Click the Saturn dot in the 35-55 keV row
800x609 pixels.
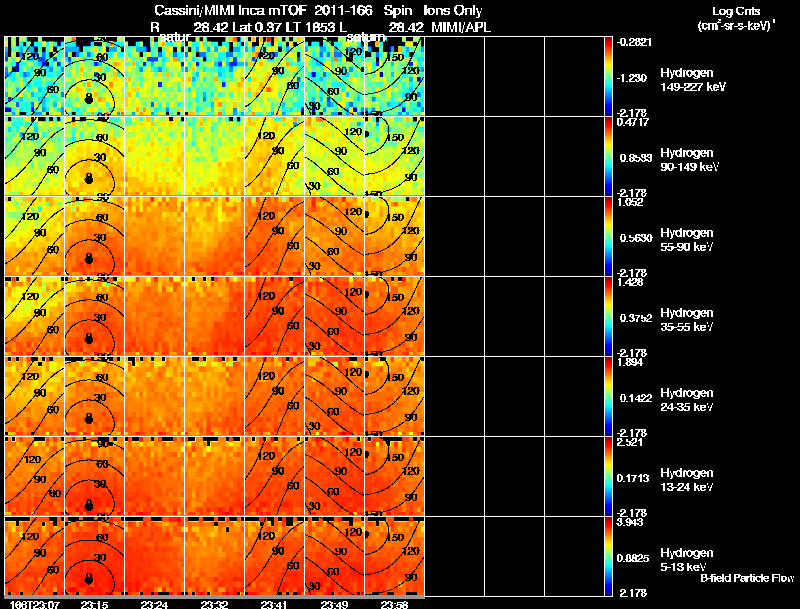point(89,339)
